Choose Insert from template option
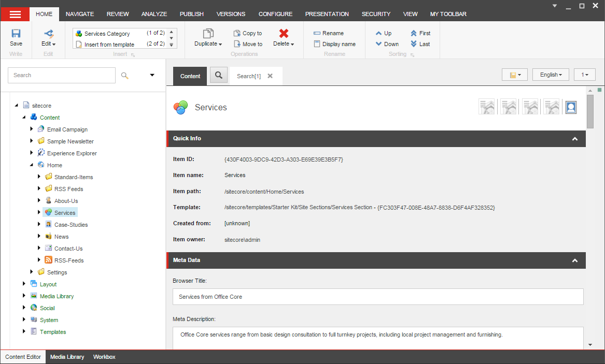Image resolution: width=605 pixels, height=364 pixels. coord(120,45)
